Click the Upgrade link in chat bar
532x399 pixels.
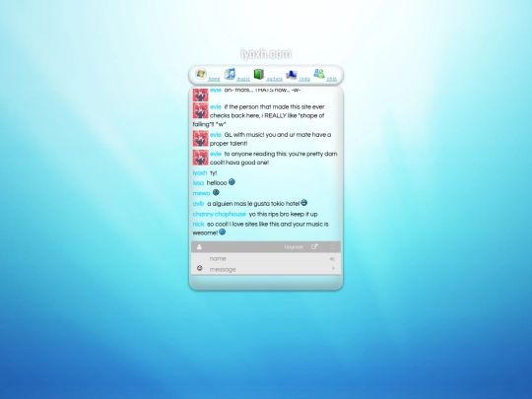pos(294,247)
